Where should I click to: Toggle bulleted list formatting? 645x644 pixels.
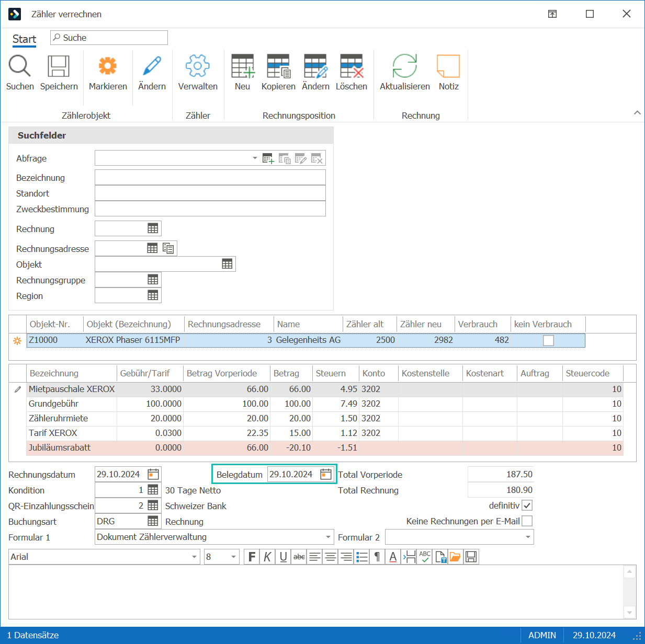[362, 557]
